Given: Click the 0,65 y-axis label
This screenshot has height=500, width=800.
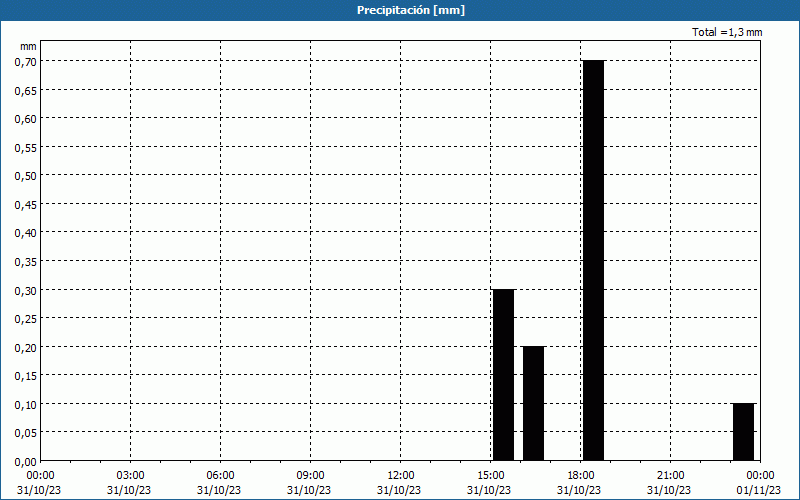Looking at the screenshot, I should [25, 91].
